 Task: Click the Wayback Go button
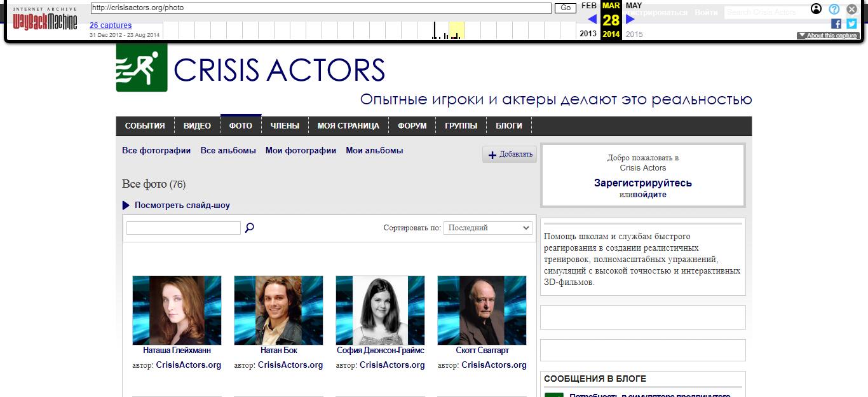(565, 8)
